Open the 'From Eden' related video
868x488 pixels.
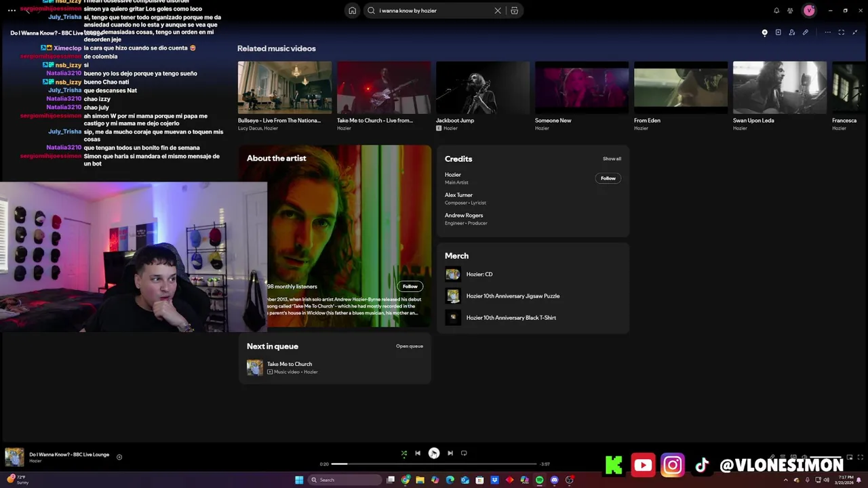point(681,87)
